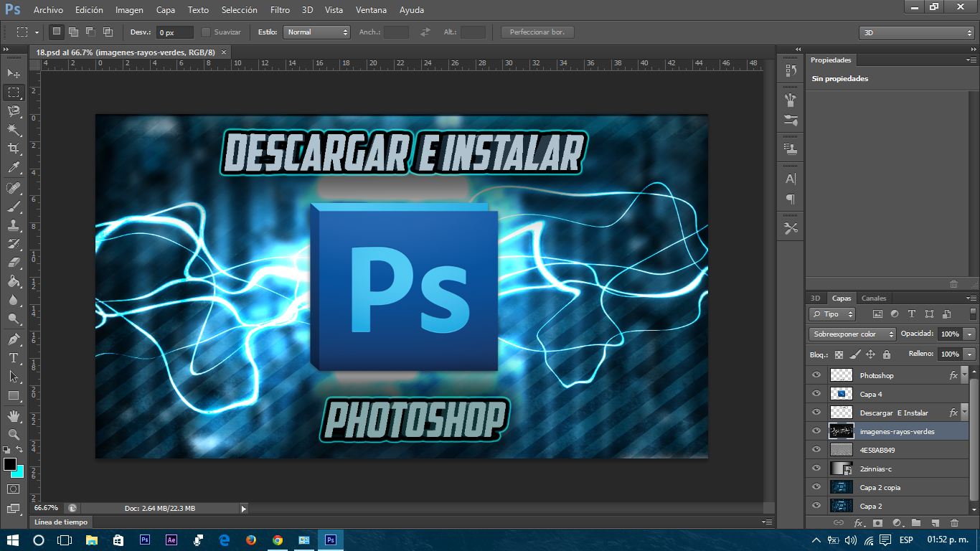Swap foreground and background colors

click(x=19, y=449)
